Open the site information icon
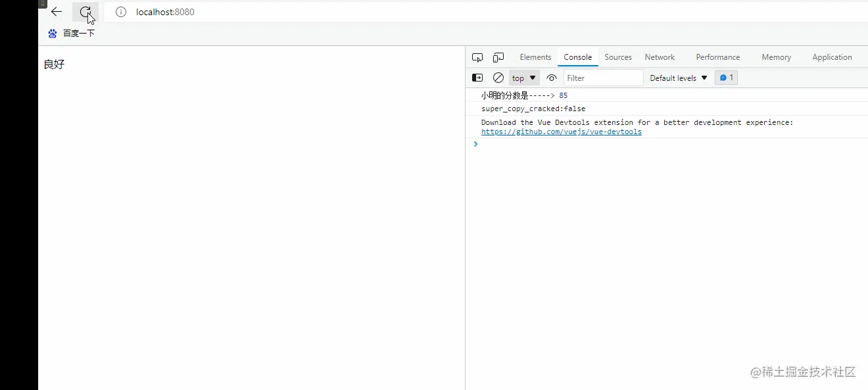Viewport: 868px width, 390px height. [x=121, y=12]
